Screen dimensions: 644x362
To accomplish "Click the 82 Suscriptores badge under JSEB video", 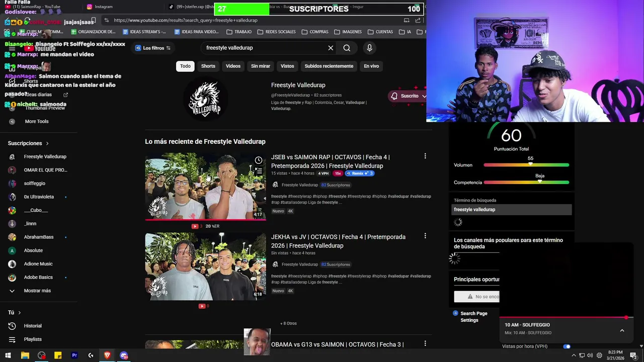I will pos(336,185).
